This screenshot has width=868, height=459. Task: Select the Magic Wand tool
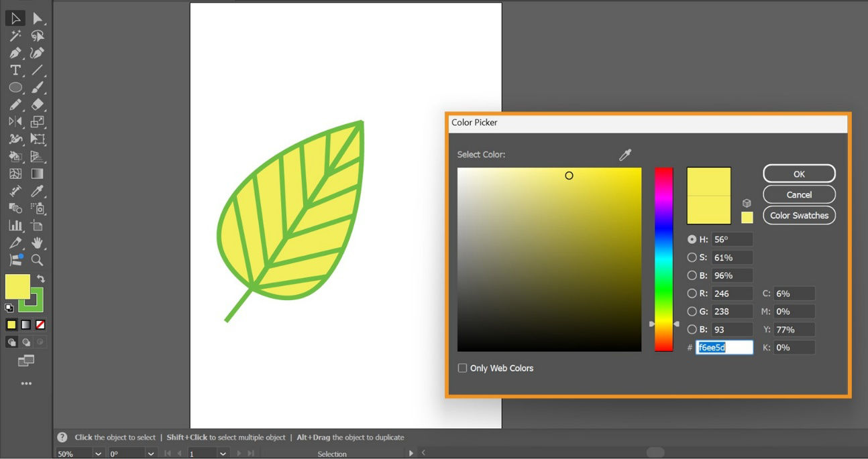pos(15,35)
